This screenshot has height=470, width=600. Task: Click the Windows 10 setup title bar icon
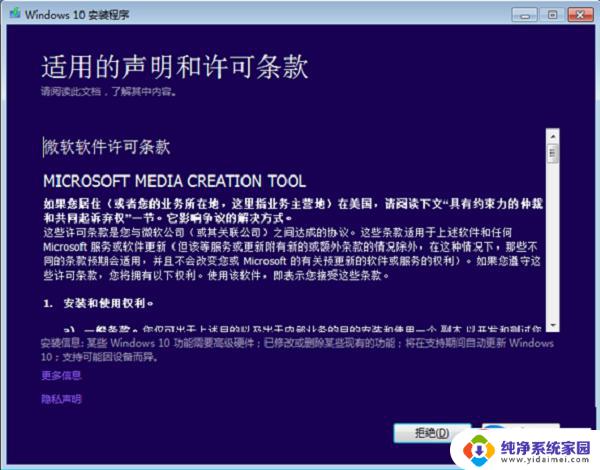tap(15, 14)
